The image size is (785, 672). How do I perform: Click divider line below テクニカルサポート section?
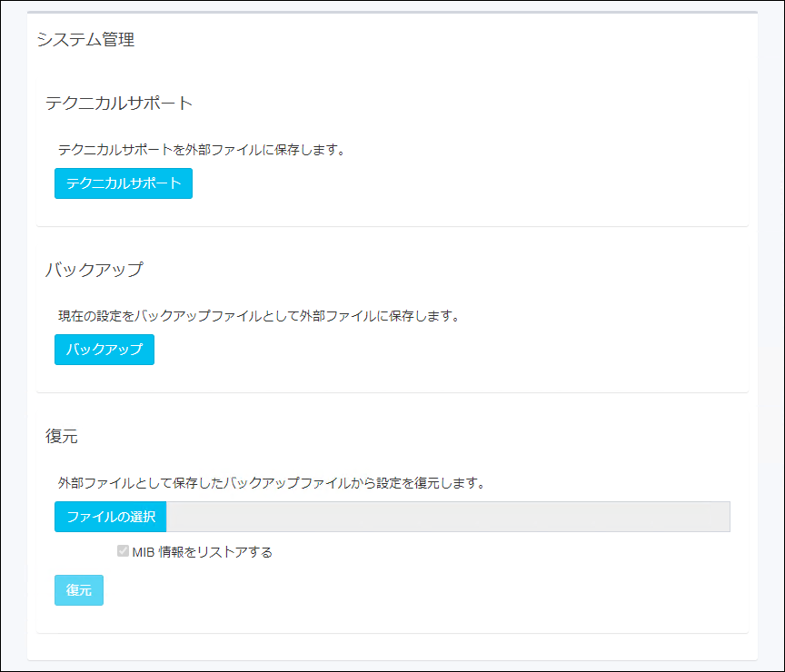(392, 226)
